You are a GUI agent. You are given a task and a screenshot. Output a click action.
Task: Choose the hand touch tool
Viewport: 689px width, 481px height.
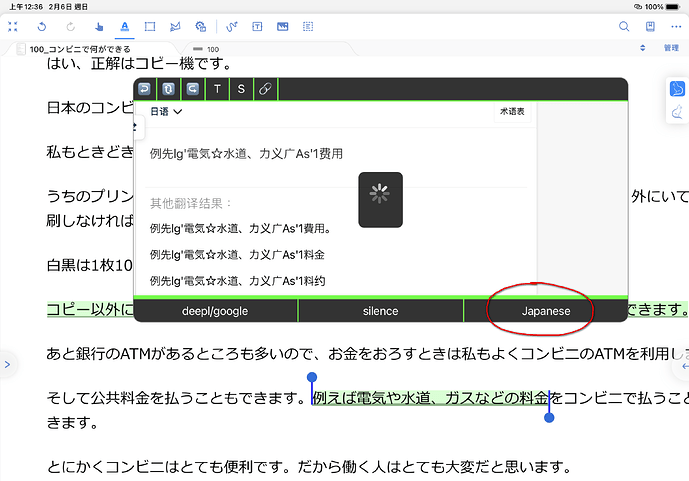click(99, 27)
